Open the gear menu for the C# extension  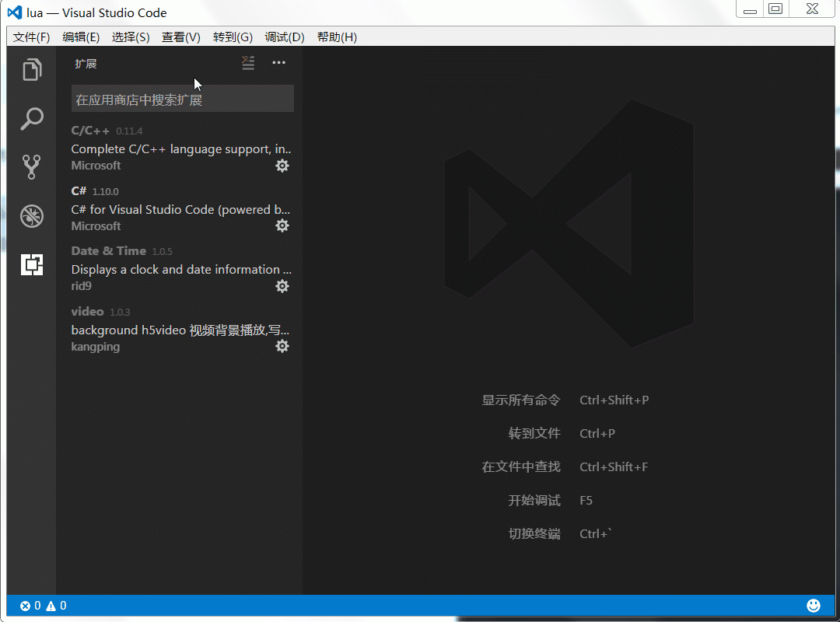point(282,225)
